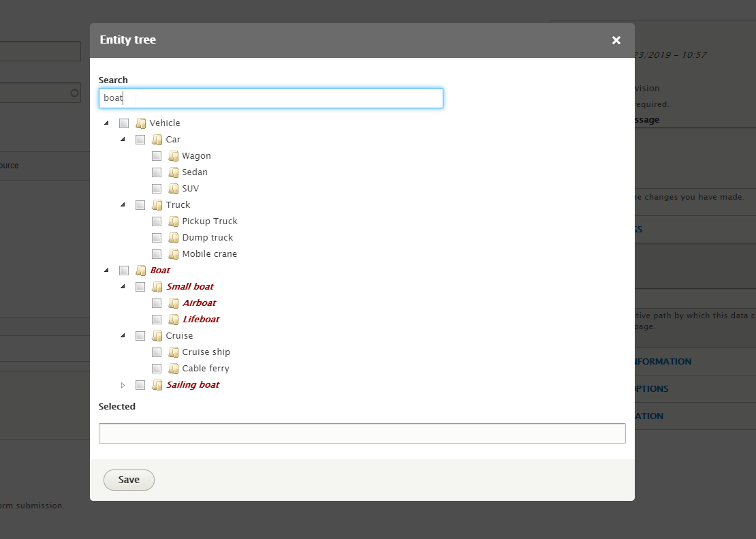Check the Sailing boat checkbox
756x539 pixels.
click(x=140, y=385)
